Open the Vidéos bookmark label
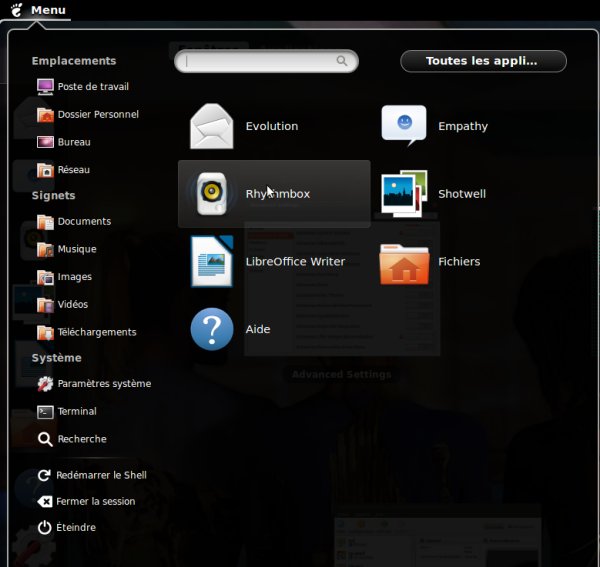 (73, 305)
